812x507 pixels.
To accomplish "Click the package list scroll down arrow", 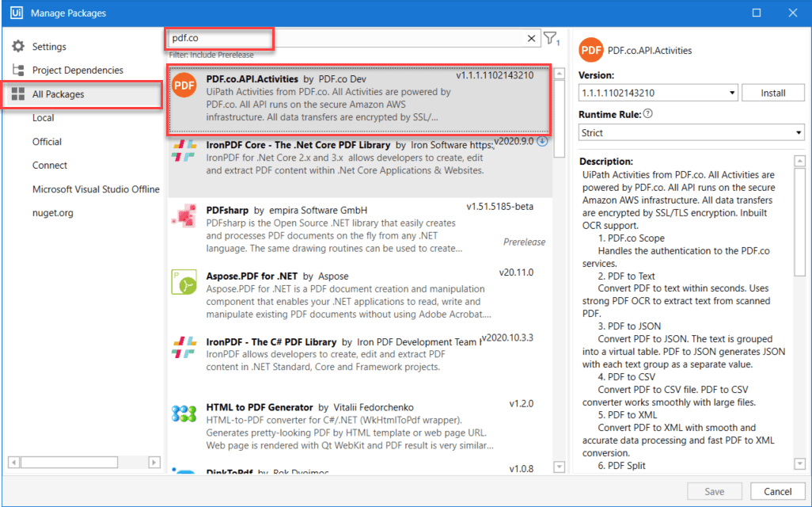I will [x=560, y=467].
